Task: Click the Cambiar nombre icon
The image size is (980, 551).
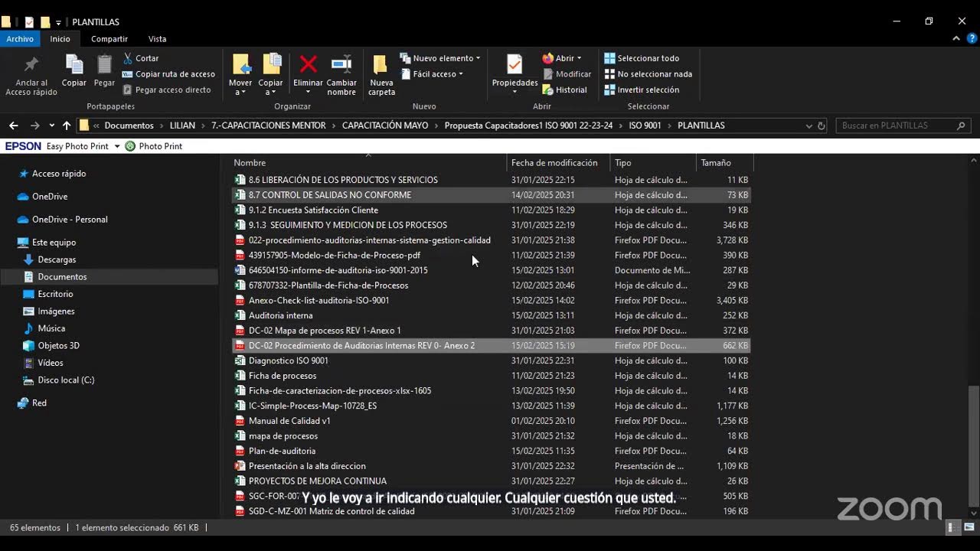Action: [x=341, y=64]
